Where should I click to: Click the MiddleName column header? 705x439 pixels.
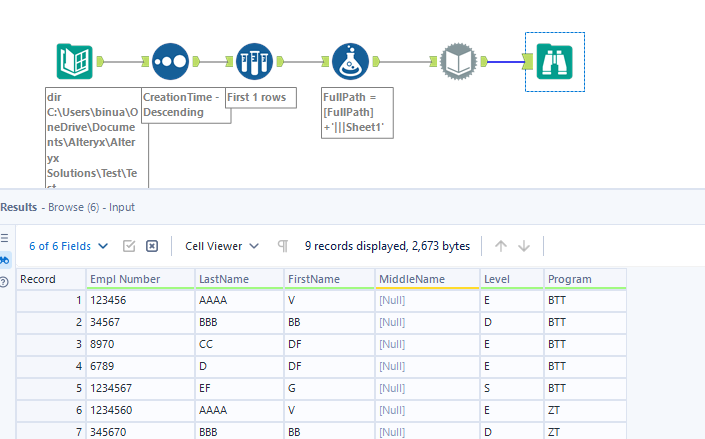point(427,279)
